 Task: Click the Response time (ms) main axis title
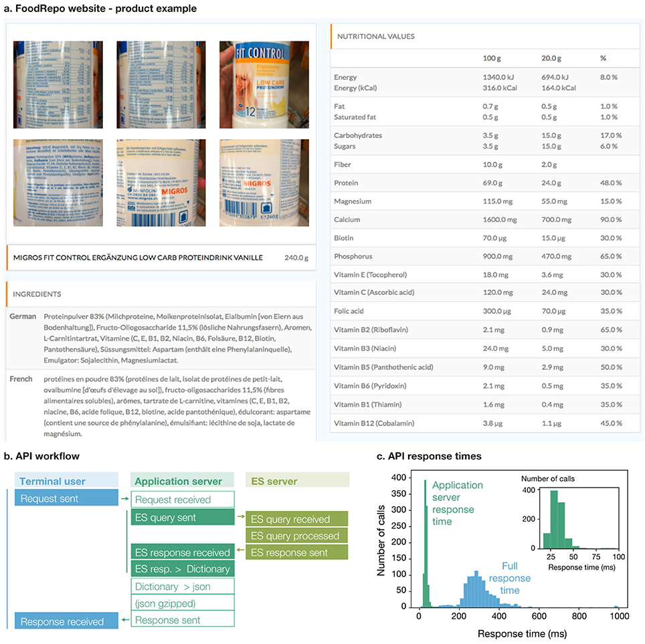[x=522, y=634]
